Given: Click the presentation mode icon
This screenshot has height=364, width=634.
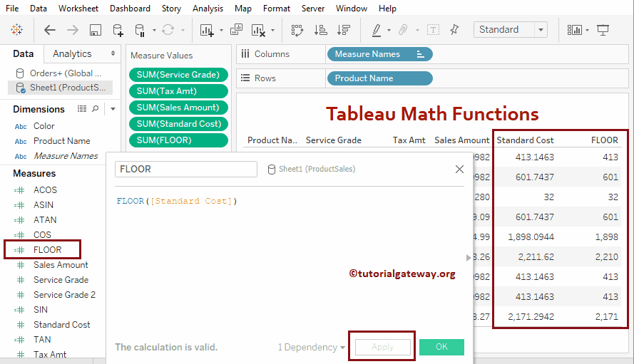Looking at the screenshot, I should pos(603,30).
